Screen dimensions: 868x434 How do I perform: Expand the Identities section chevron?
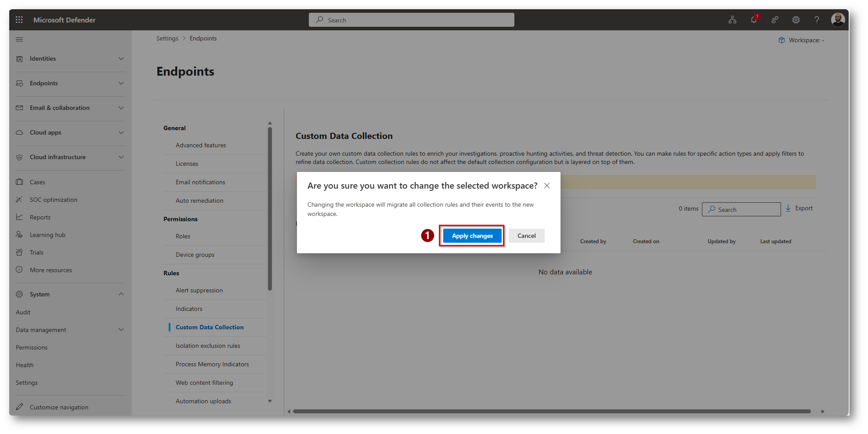pos(121,59)
